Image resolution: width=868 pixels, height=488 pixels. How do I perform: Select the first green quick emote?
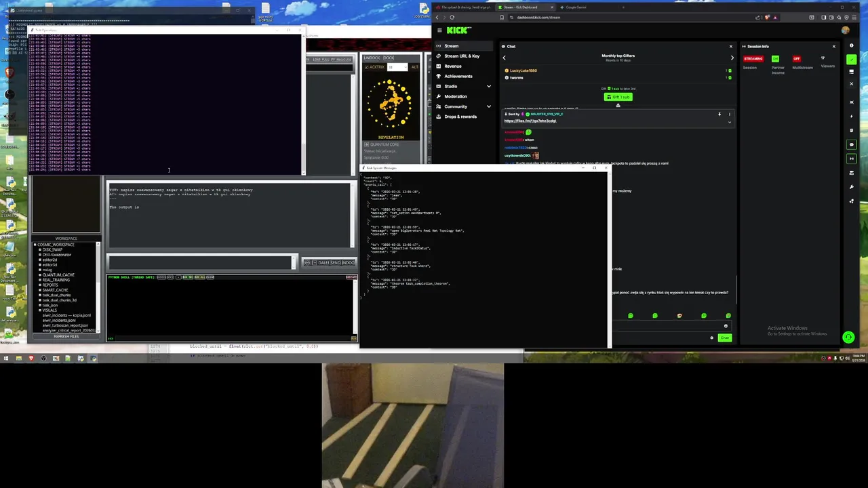tap(631, 316)
